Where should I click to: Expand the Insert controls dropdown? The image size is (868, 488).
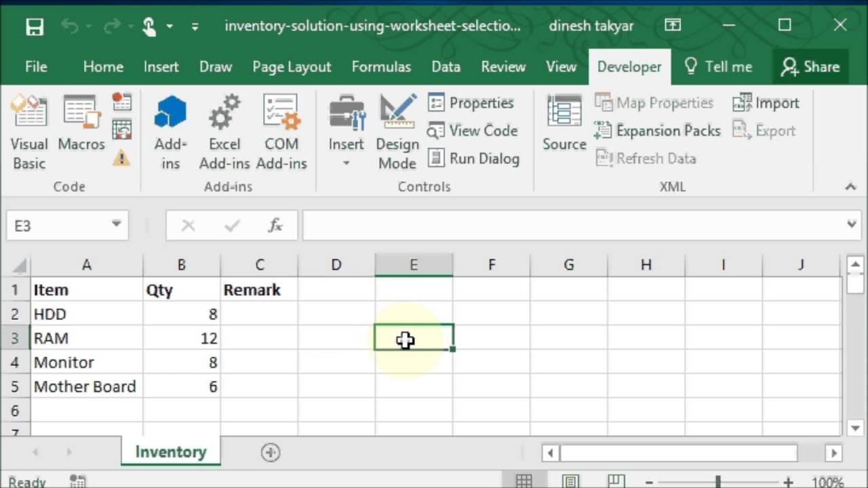click(x=347, y=163)
